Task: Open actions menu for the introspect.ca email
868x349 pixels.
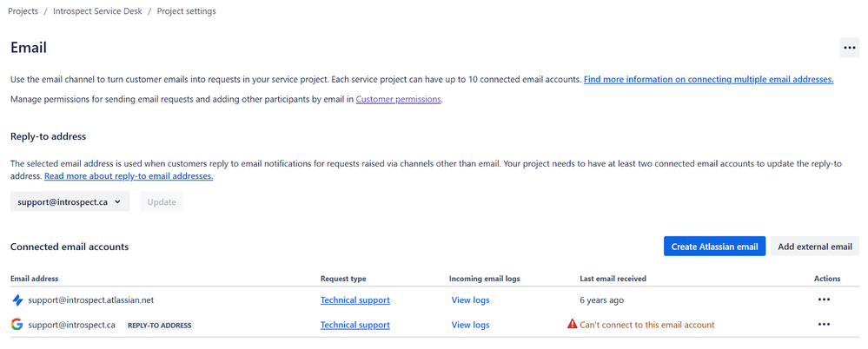Action: (824, 325)
